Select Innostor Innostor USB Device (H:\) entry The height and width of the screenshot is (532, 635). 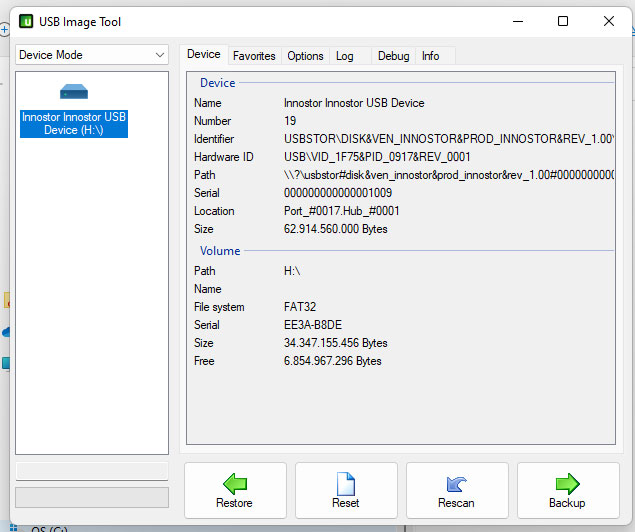[x=74, y=123]
